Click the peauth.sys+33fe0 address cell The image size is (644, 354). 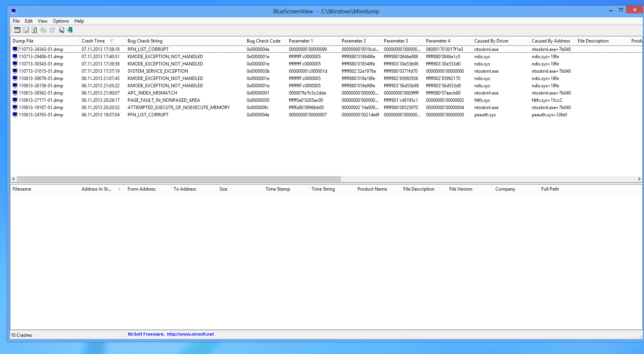pos(549,115)
